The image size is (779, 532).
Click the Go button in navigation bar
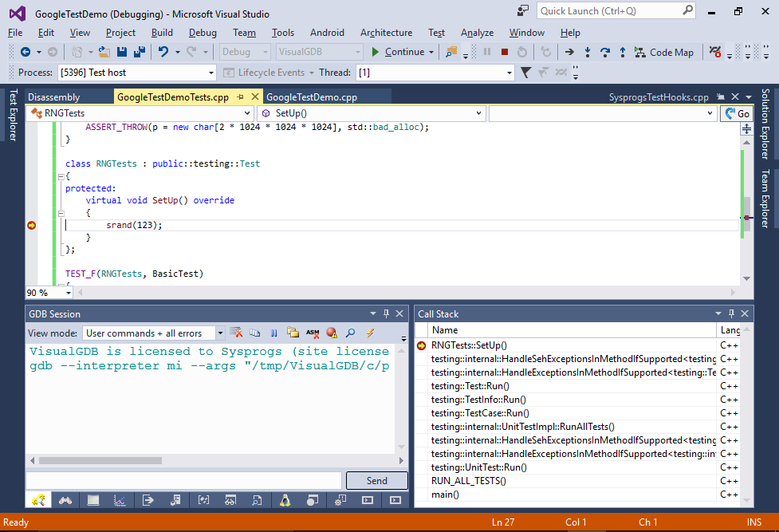click(x=738, y=114)
